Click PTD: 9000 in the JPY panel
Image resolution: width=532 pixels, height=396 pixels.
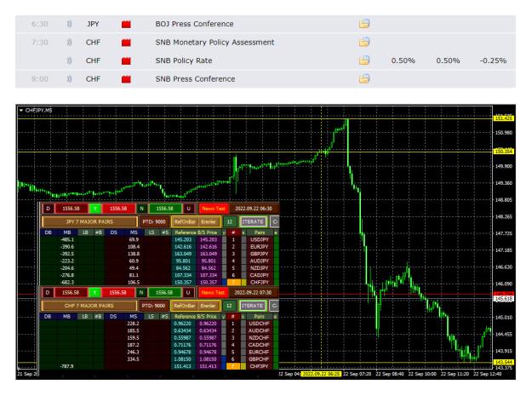(154, 221)
